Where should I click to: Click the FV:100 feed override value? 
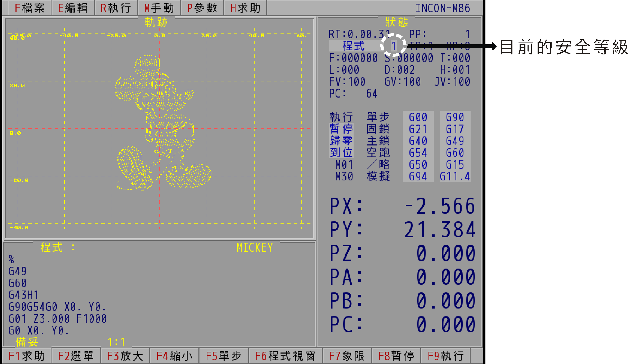347,82
